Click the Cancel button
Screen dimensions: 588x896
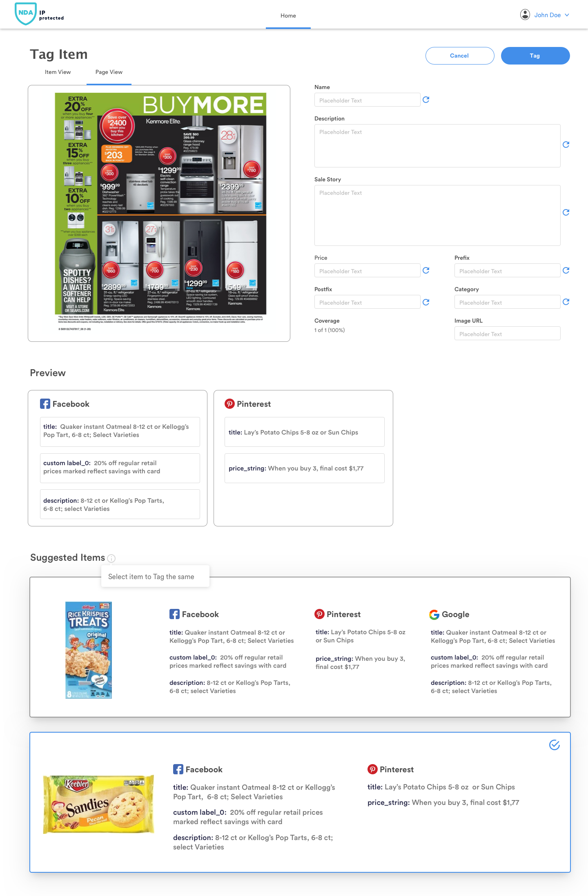click(459, 56)
